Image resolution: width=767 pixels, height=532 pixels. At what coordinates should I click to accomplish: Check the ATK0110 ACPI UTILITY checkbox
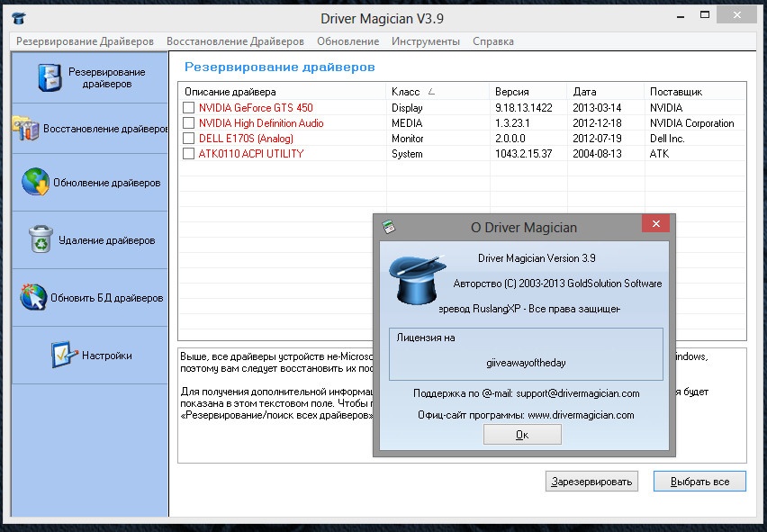pos(188,154)
